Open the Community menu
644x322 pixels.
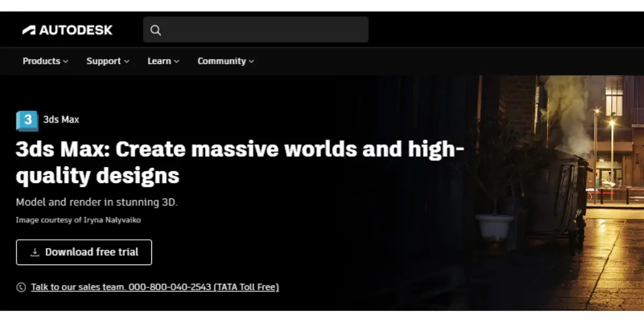[x=225, y=61]
